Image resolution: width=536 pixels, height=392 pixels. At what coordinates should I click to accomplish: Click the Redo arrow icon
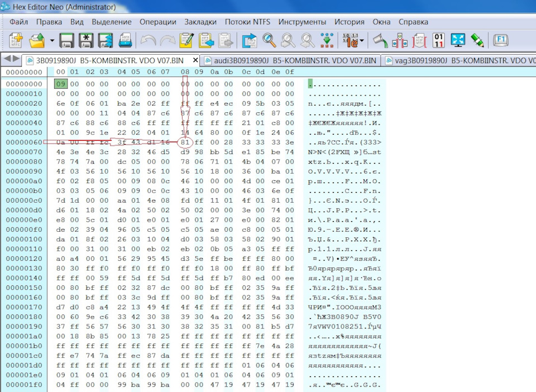click(x=167, y=40)
